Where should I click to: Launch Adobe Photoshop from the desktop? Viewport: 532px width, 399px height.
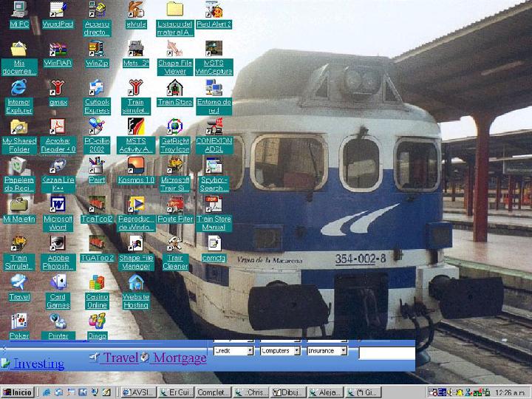pos(58,243)
